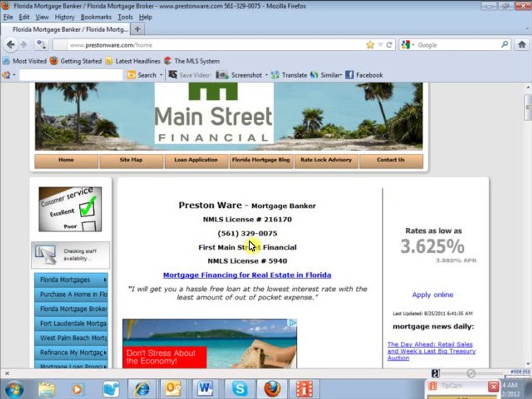
Task: Open Skype from taskbar
Action: [x=239, y=389]
